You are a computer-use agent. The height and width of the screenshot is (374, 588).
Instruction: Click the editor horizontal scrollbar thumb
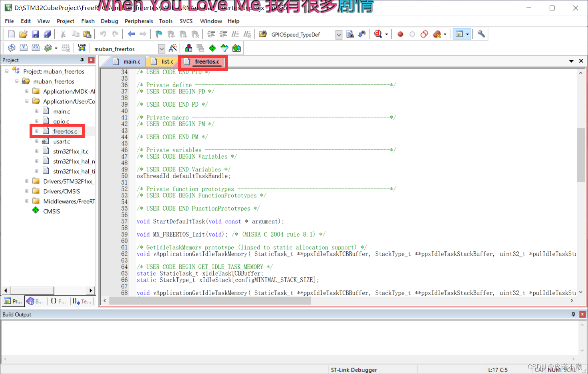(210, 300)
